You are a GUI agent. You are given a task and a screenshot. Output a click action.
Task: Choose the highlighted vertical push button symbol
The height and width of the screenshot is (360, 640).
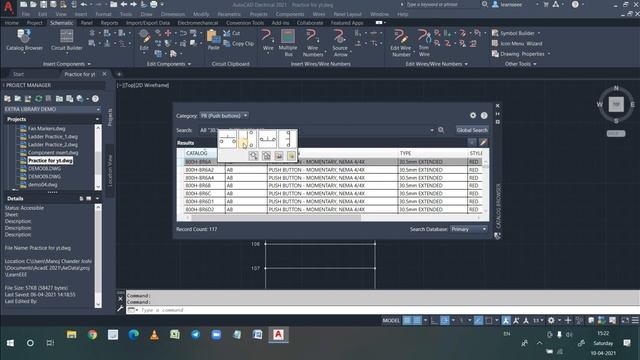pyautogui.click(x=247, y=139)
